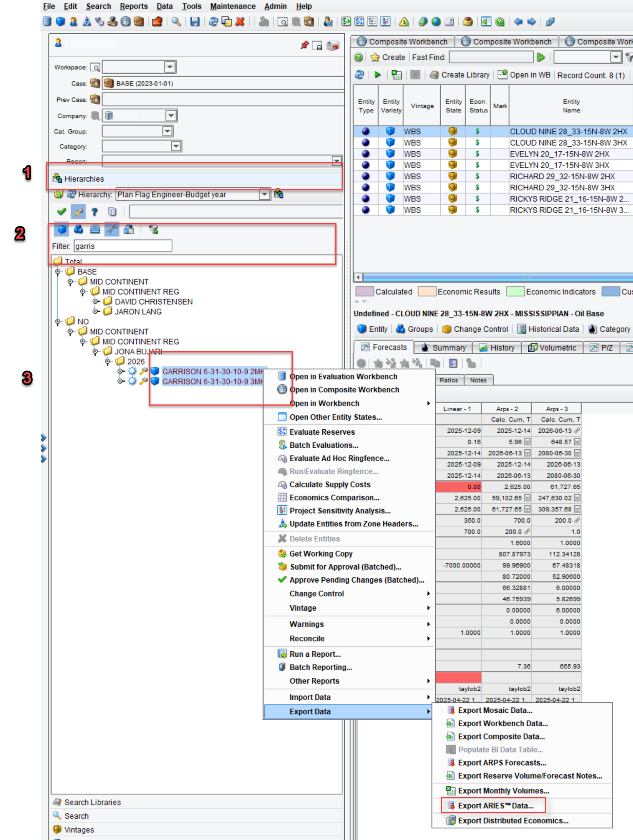
Task: Collapse the JONA BUJARI tree node
Action: (x=95, y=352)
